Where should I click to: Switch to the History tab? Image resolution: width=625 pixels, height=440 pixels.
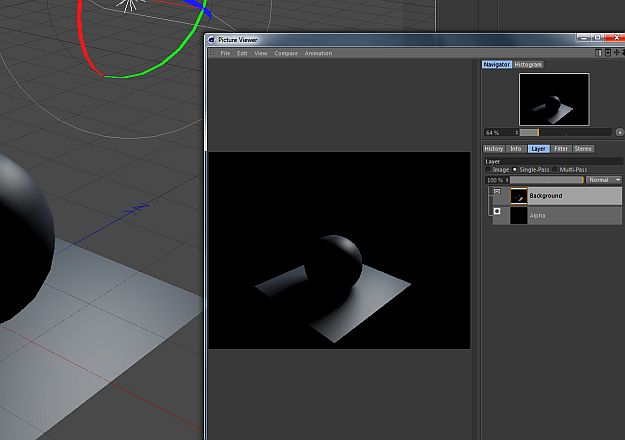pyautogui.click(x=494, y=149)
